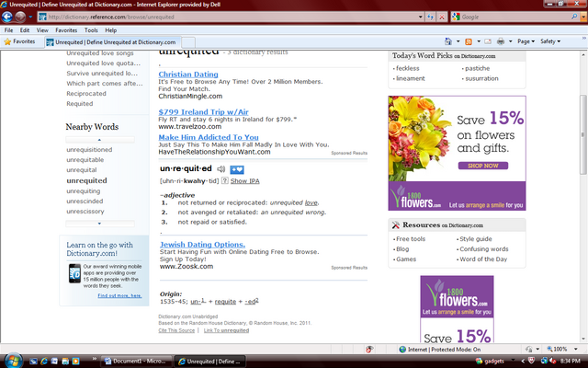Open the recent pages dropdown arrow

(x=30, y=17)
